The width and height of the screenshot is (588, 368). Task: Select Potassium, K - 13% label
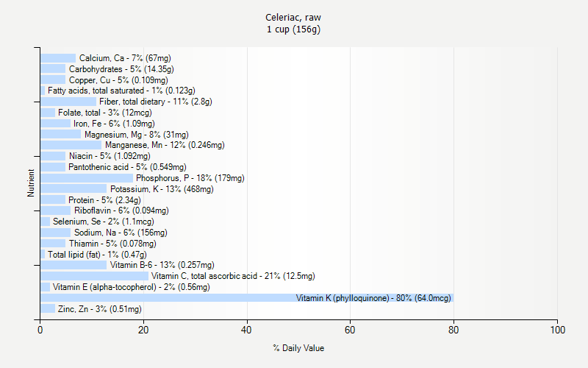[162, 189]
